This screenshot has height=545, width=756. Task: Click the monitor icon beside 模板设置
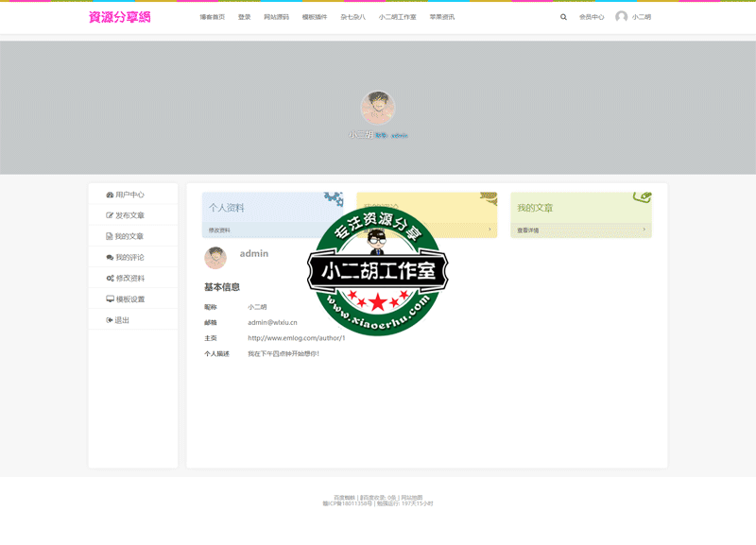point(109,298)
